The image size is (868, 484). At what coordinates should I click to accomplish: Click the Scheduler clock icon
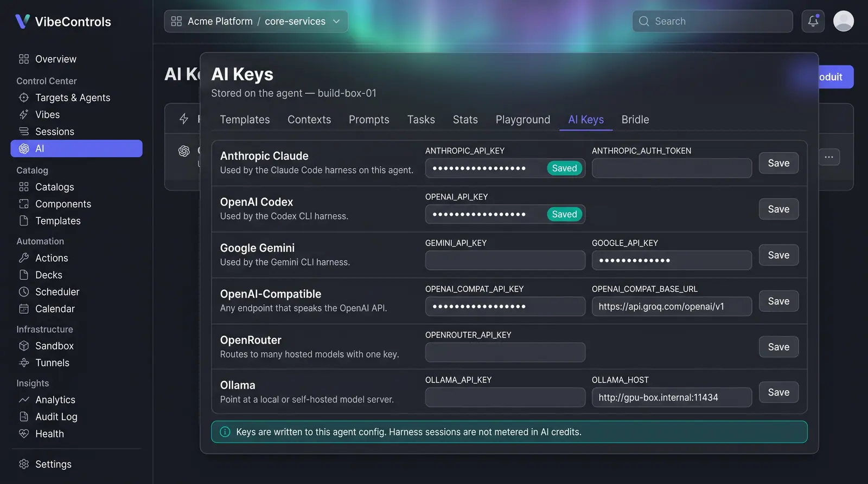pyautogui.click(x=24, y=292)
